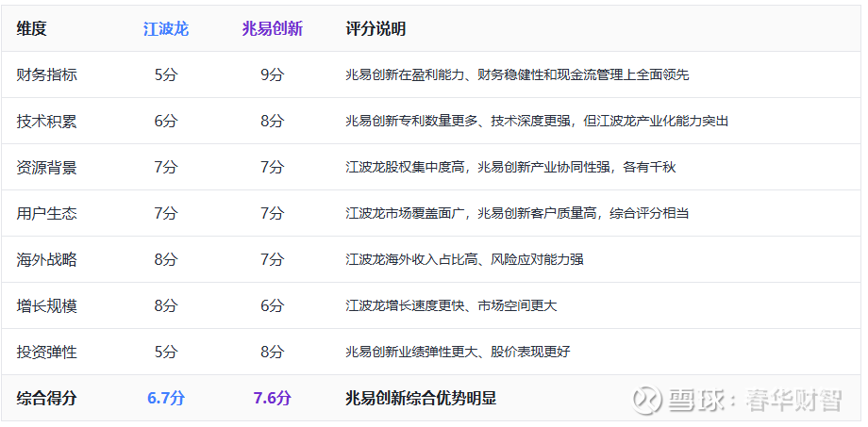The image size is (868, 427).
Task: Select the explanation starting 江波龙股权集中度高
Action: point(510,167)
